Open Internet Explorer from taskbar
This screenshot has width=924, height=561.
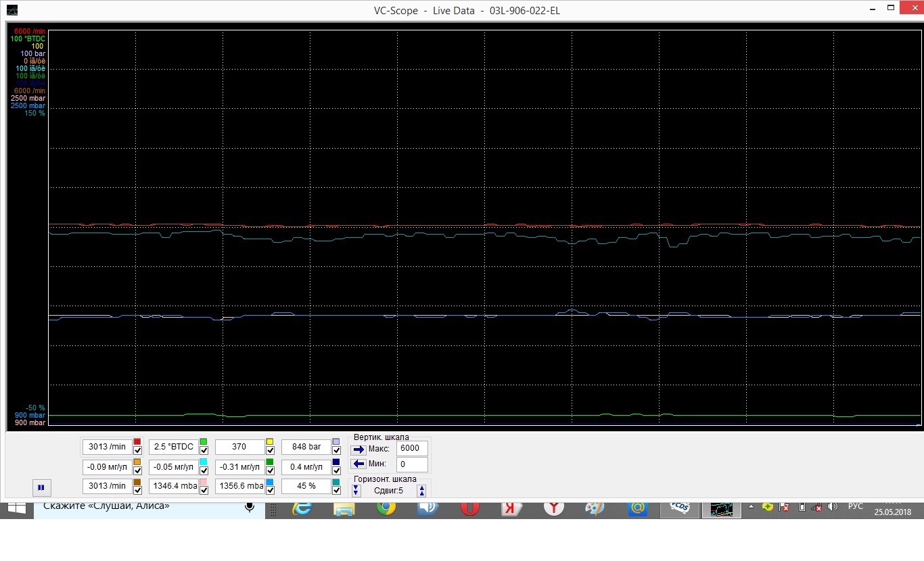(302, 508)
